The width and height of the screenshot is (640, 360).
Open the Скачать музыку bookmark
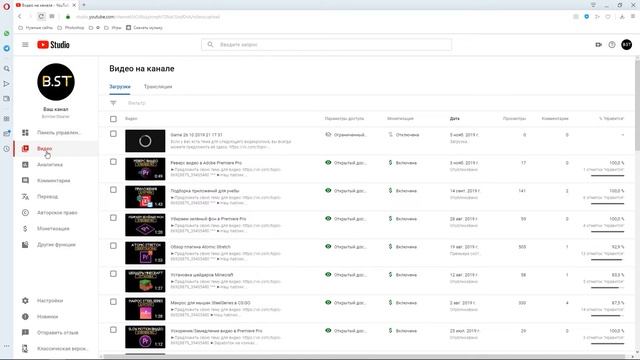click(144, 28)
